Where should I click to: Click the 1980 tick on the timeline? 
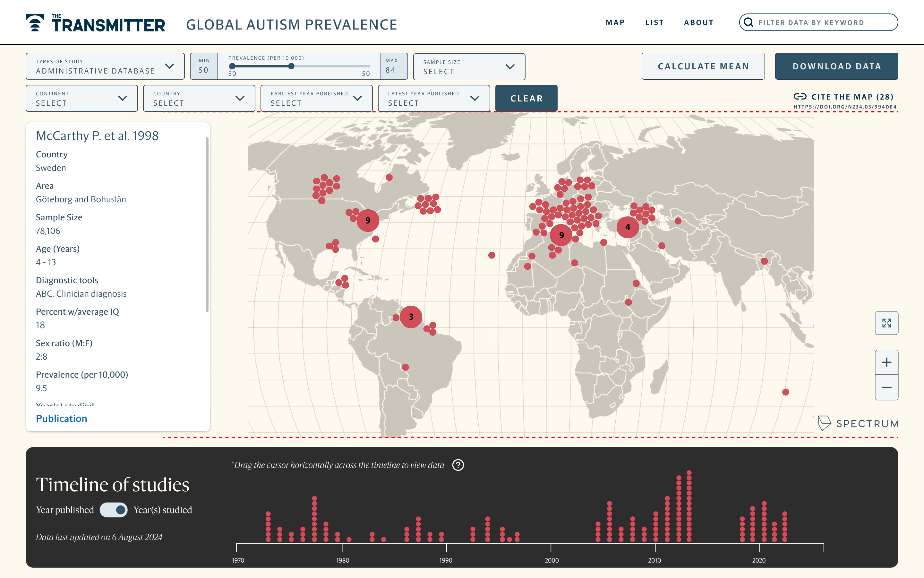point(343,548)
